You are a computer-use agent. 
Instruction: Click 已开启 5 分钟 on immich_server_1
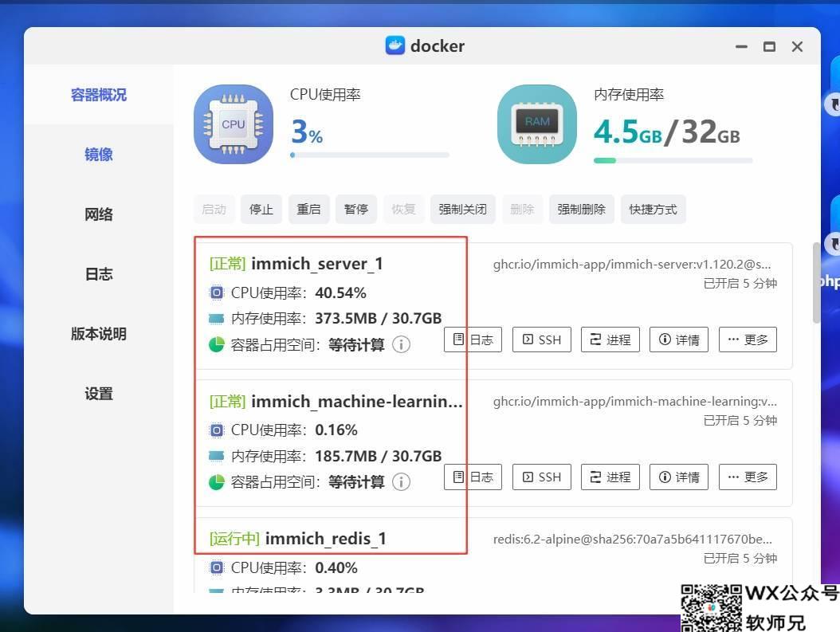(x=740, y=284)
